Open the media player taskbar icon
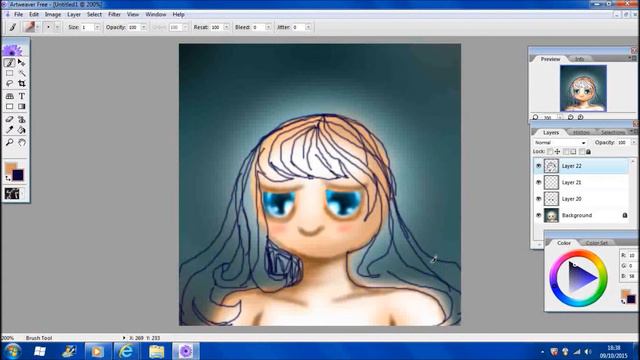 pyautogui.click(x=97, y=351)
